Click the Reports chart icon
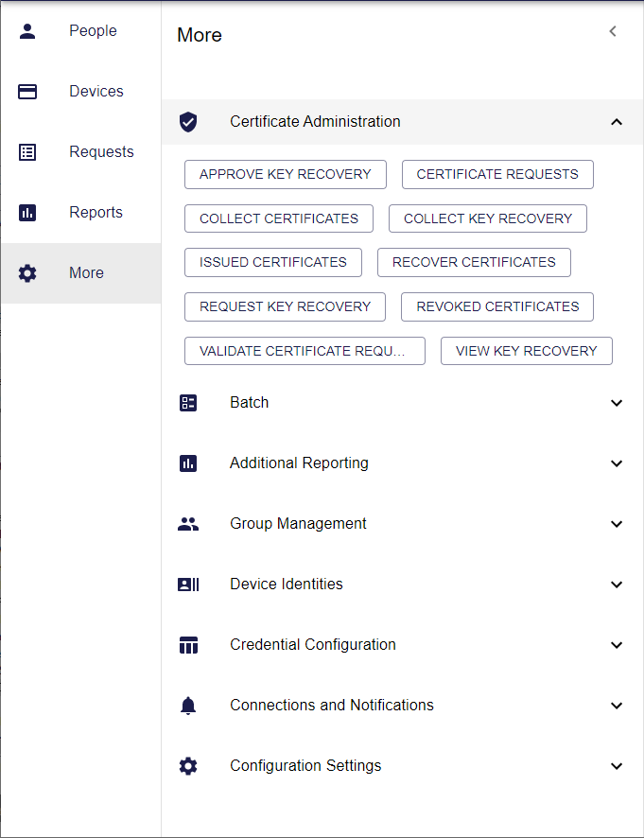644x838 pixels. 27,213
